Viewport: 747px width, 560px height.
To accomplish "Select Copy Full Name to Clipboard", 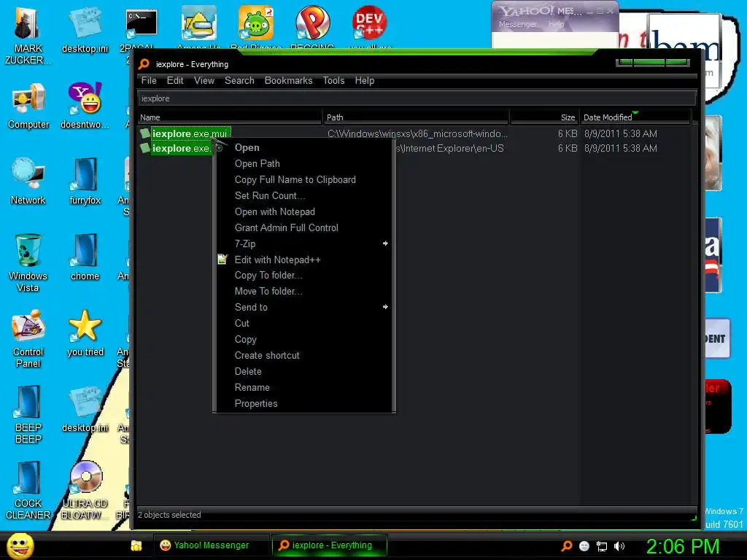I will [x=304, y=179].
